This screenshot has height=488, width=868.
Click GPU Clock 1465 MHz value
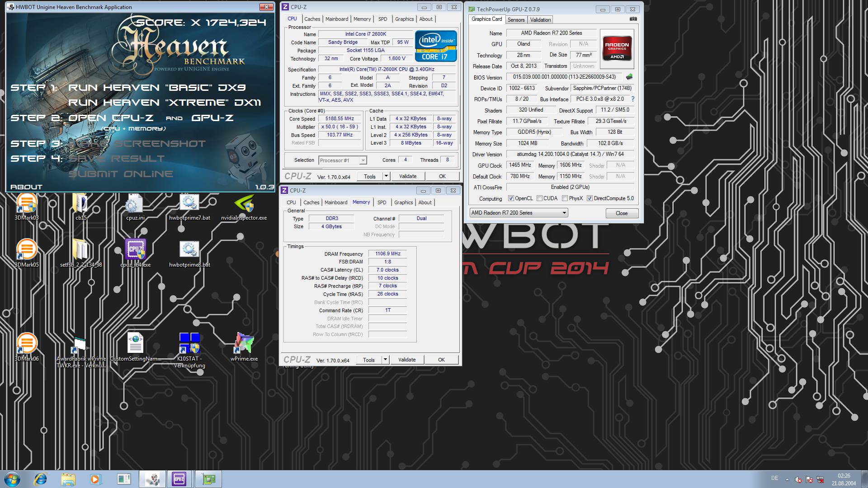click(520, 165)
